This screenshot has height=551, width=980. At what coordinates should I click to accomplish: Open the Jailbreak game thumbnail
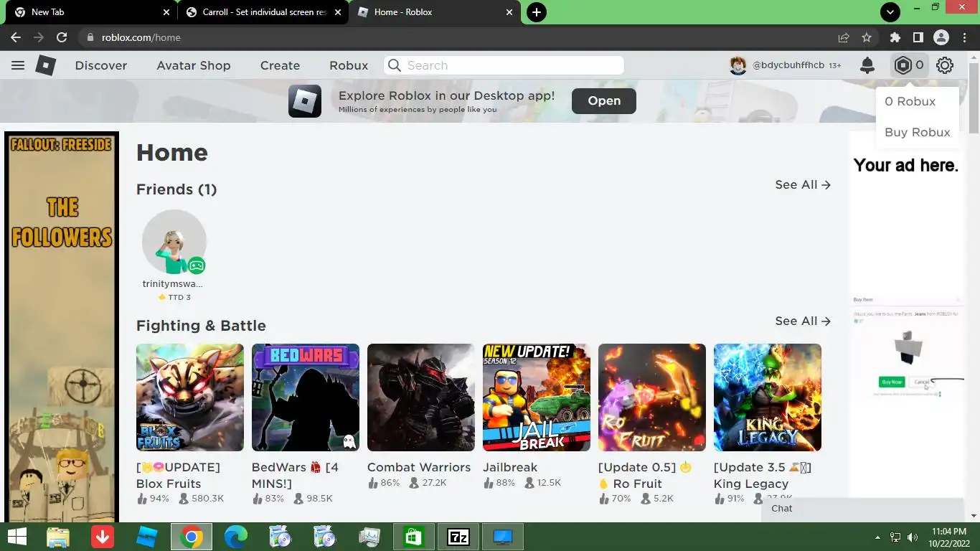click(537, 397)
